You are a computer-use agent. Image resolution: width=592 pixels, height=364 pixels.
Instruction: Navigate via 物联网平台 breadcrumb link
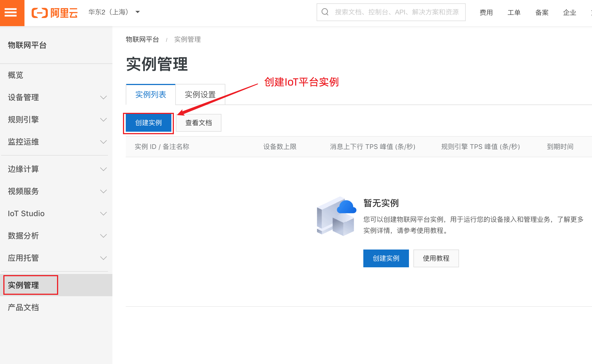[x=142, y=39]
